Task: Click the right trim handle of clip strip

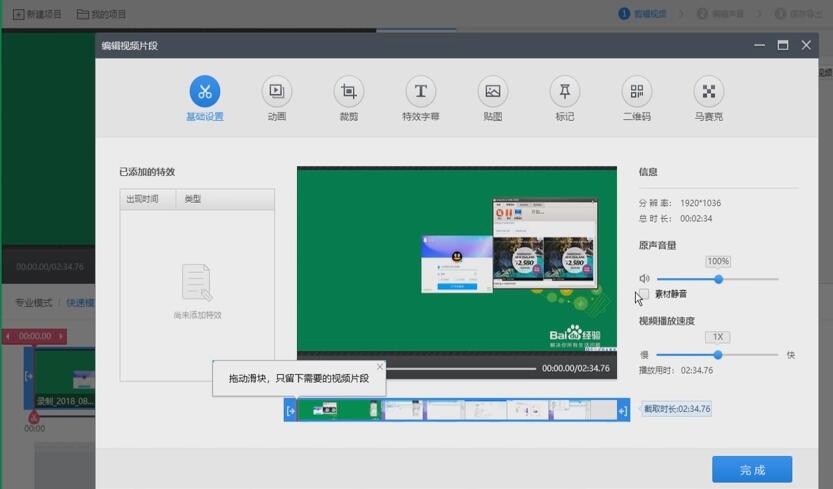Action: tap(623, 410)
